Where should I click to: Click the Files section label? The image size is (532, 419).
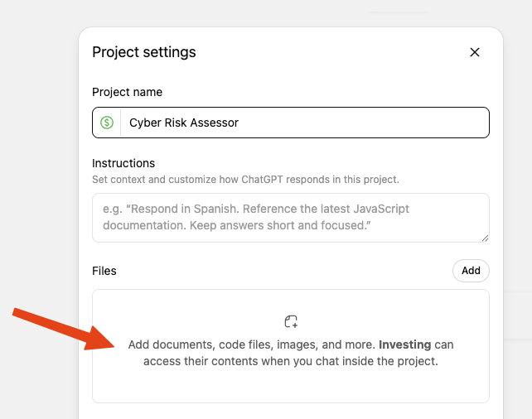tap(104, 270)
